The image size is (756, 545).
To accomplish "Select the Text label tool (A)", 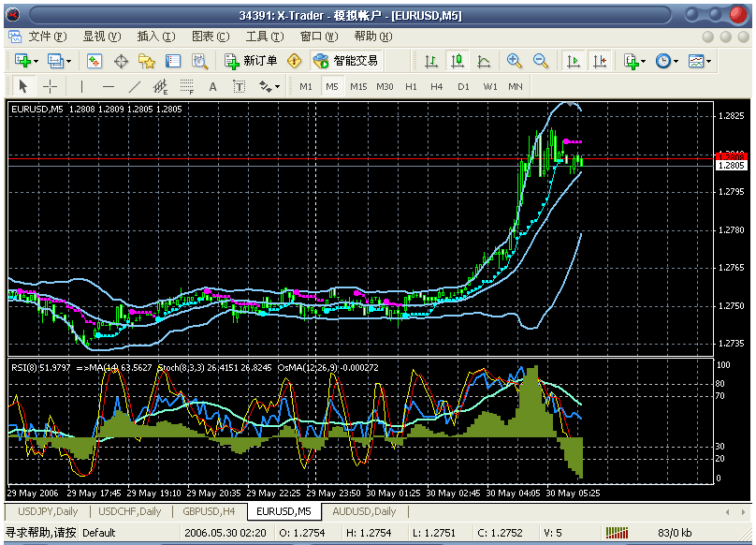I will [x=212, y=86].
